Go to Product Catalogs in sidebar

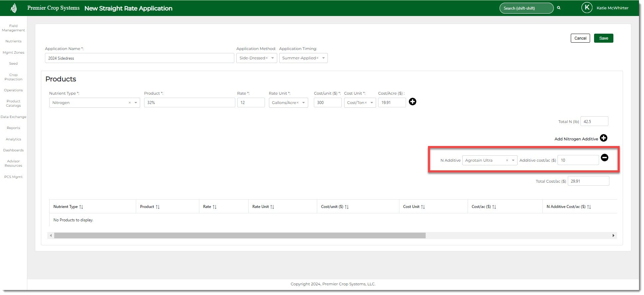coord(13,103)
